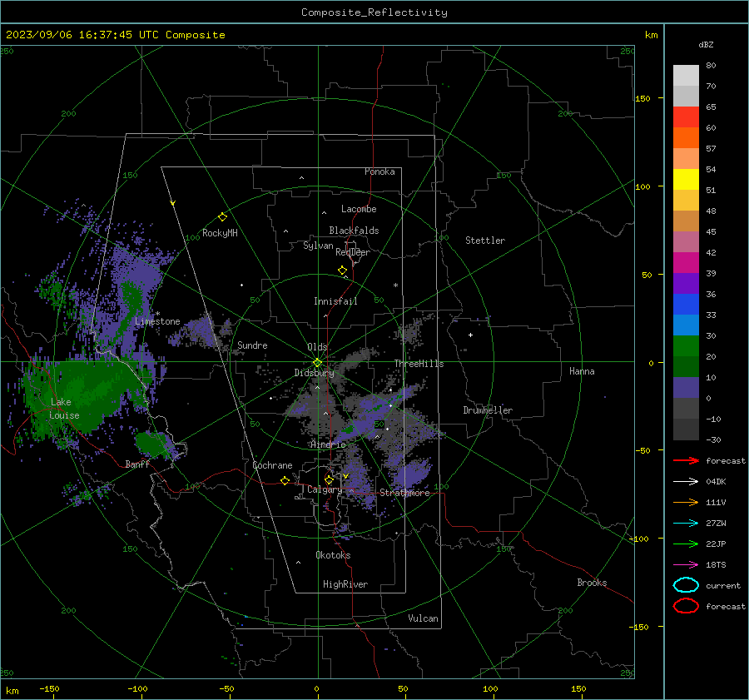This screenshot has width=749, height=700.
Task: Select the 54 dBZ yellow color swatch
Action: (x=686, y=179)
